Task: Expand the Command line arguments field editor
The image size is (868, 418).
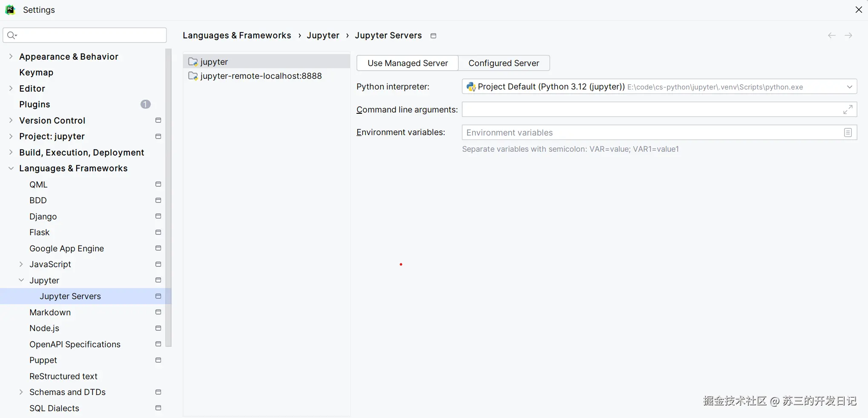Action: pyautogui.click(x=848, y=110)
